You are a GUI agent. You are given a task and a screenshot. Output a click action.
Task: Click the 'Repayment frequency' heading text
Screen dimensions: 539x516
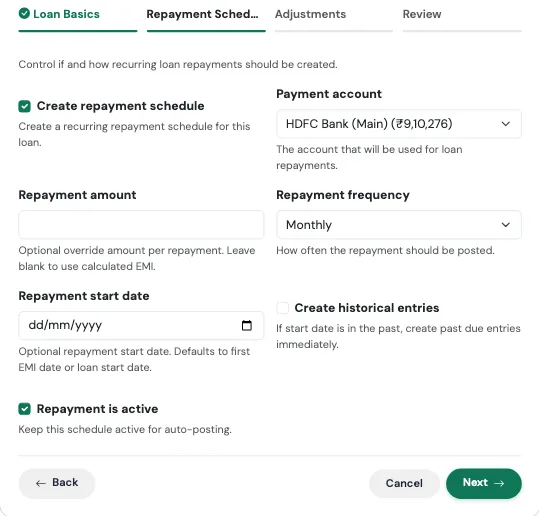click(343, 195)
